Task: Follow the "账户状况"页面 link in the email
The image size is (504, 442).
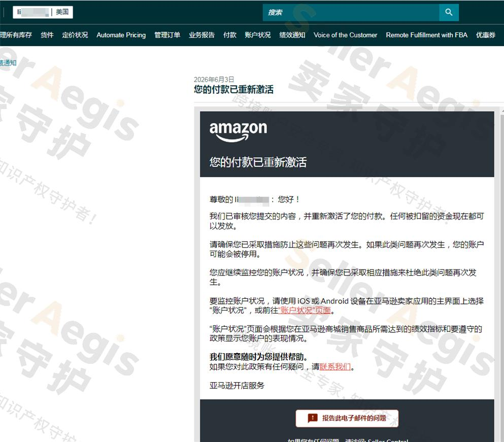Action: pos(305,310)
